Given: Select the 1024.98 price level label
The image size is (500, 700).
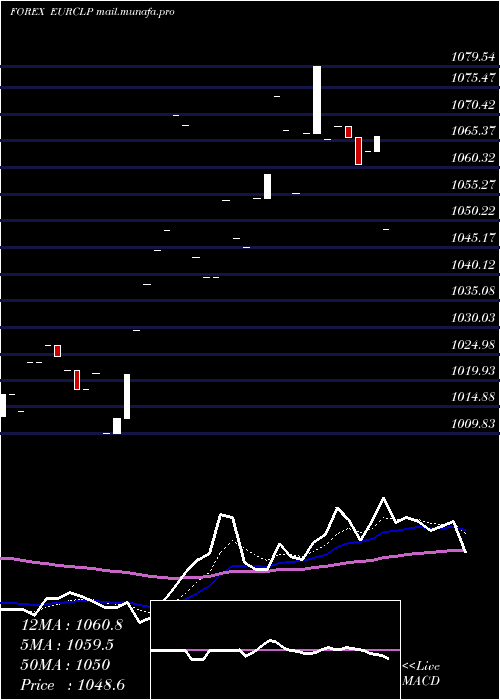Looking at the screenshot, I should click(x=473, y=345).
